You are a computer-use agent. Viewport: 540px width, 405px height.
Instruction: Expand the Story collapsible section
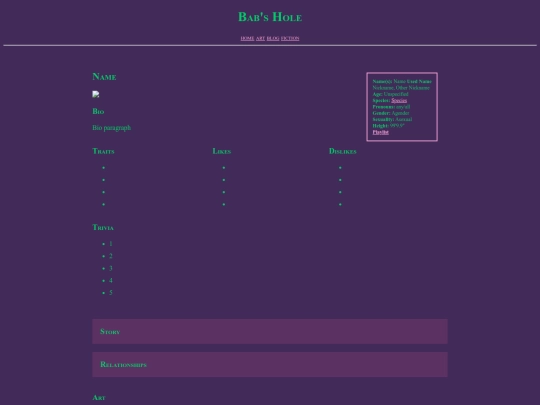click(270, 331)
